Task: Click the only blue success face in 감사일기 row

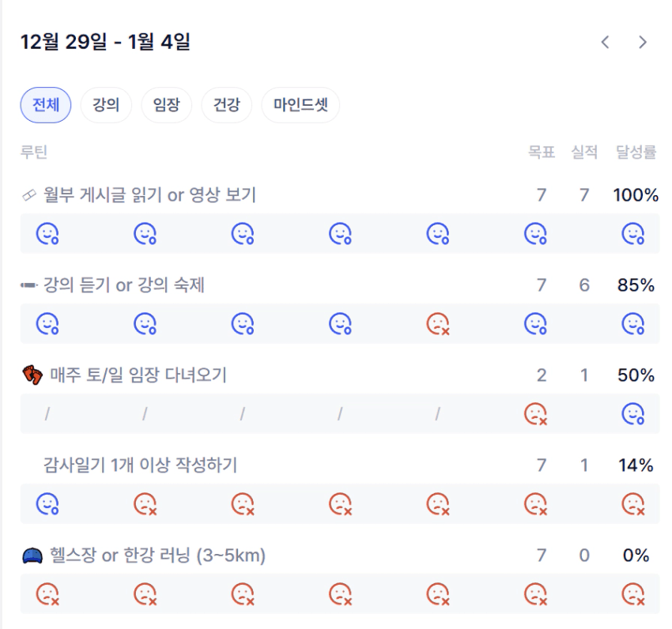Action: [x=47, y=503]
